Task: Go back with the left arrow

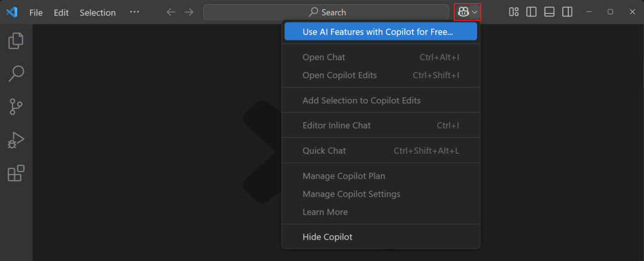Action: (x=171, y=13)
